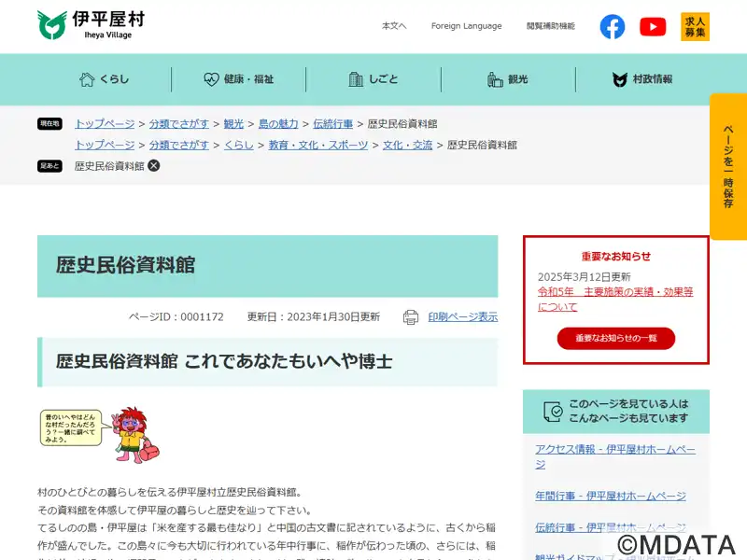Select Foreign Language in header
The width and height of the screenshot is (747, 560).
tap(466, 26)
